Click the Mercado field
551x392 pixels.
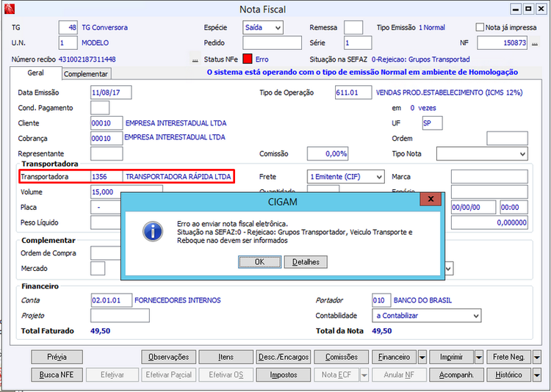point(98,269)
